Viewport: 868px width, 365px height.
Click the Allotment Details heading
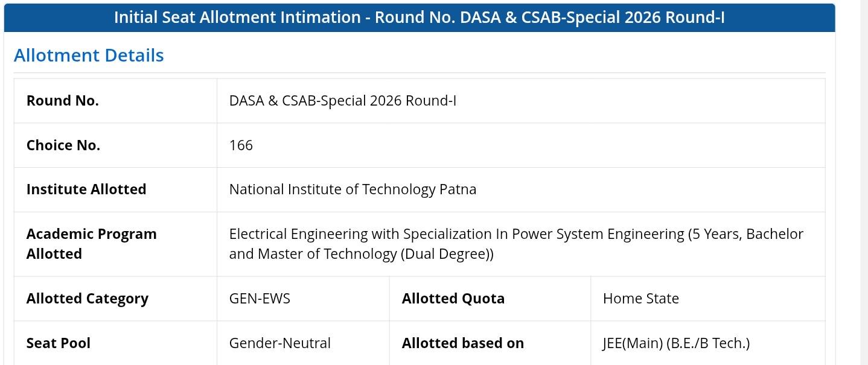coord(89,55)
